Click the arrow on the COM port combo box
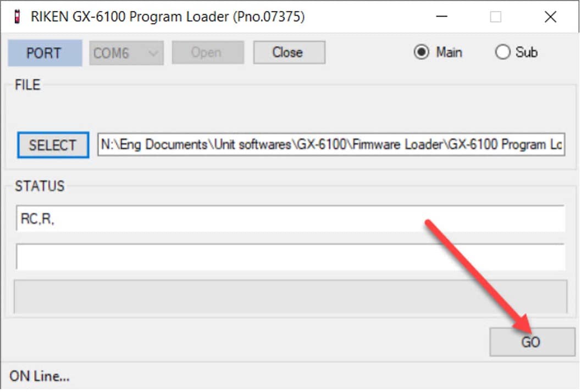This screenshot has height=392, width=581. 153,53
